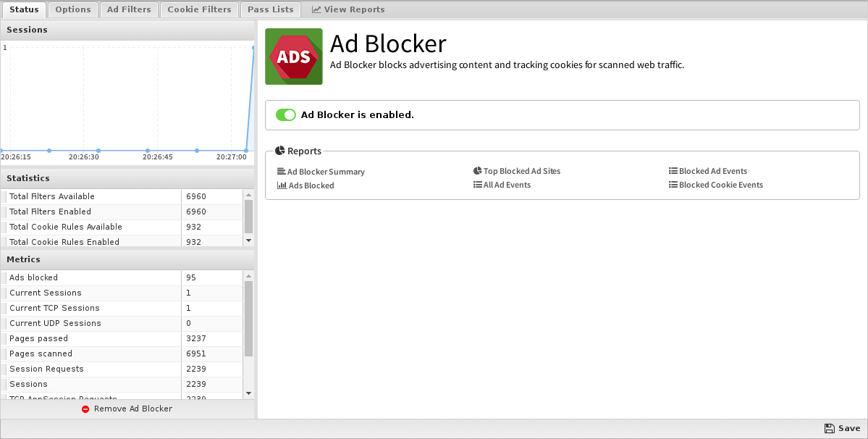Click the list icon for Blocked Ad Events
The height and width of the screenshot is (439, 868).
tap(673, 171)
